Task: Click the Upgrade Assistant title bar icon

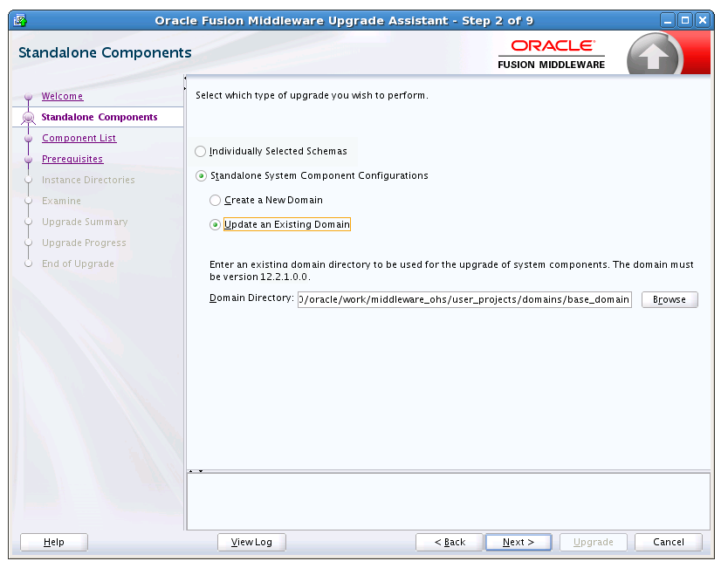Action: [20, 20]
